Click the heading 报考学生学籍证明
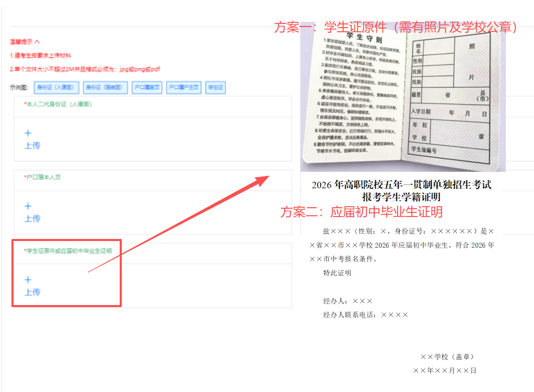 tap(401, 197)
